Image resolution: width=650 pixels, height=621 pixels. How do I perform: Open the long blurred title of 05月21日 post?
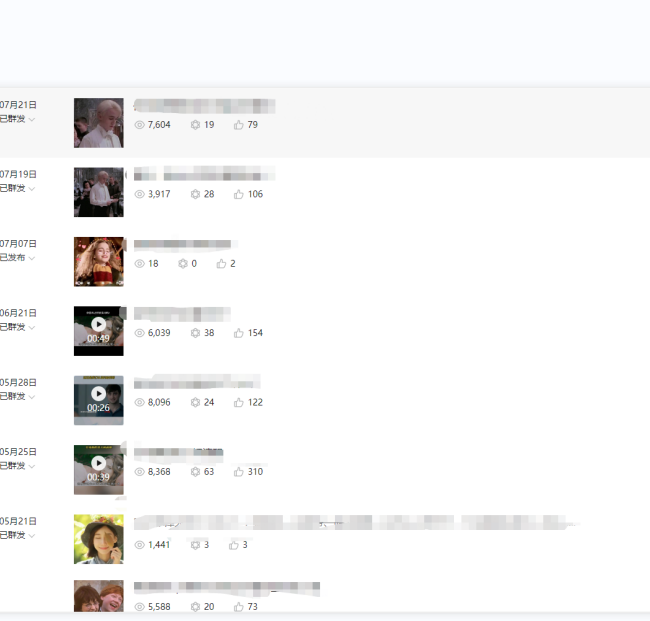click(357, 522)
